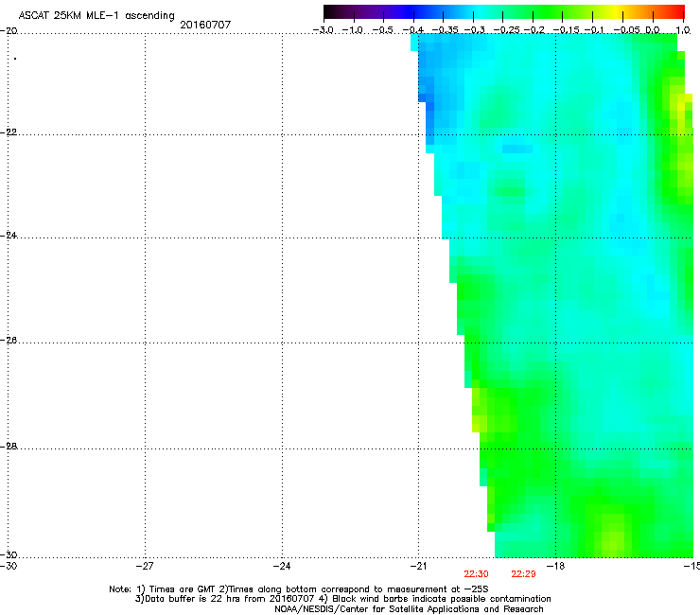Click the black end of the color bar
This screenshot has height=615, width=700.
tap(330, 12)
